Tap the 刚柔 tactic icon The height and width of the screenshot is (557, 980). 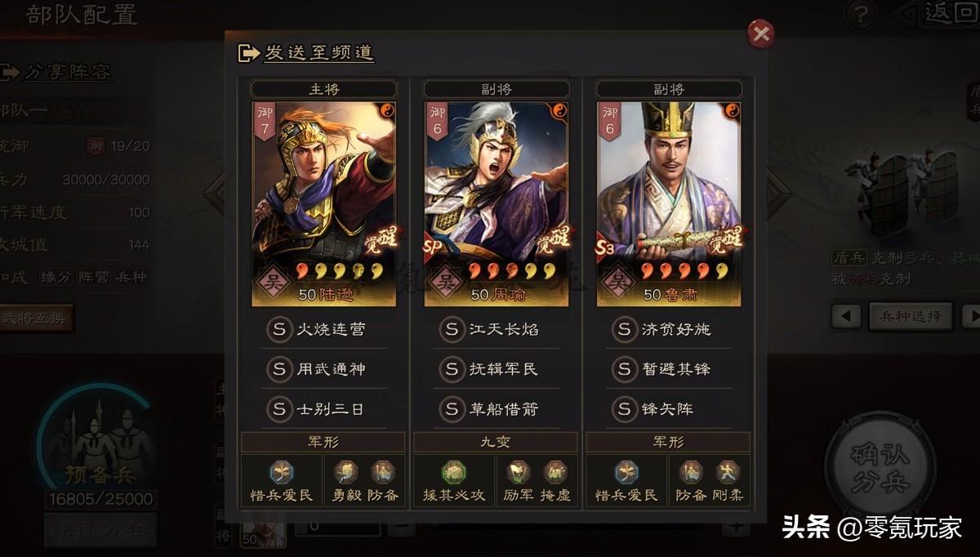pyautogui.click(x=728, y=480)
